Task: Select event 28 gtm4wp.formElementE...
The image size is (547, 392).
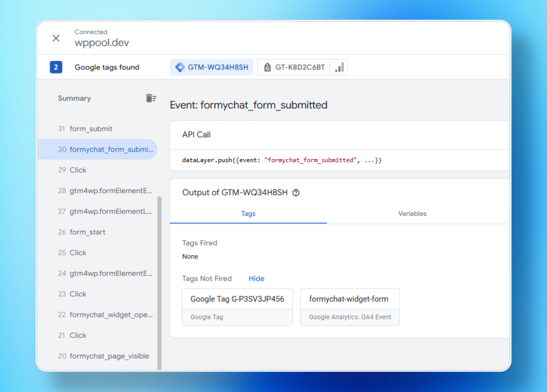Action: tap(97, 191)
